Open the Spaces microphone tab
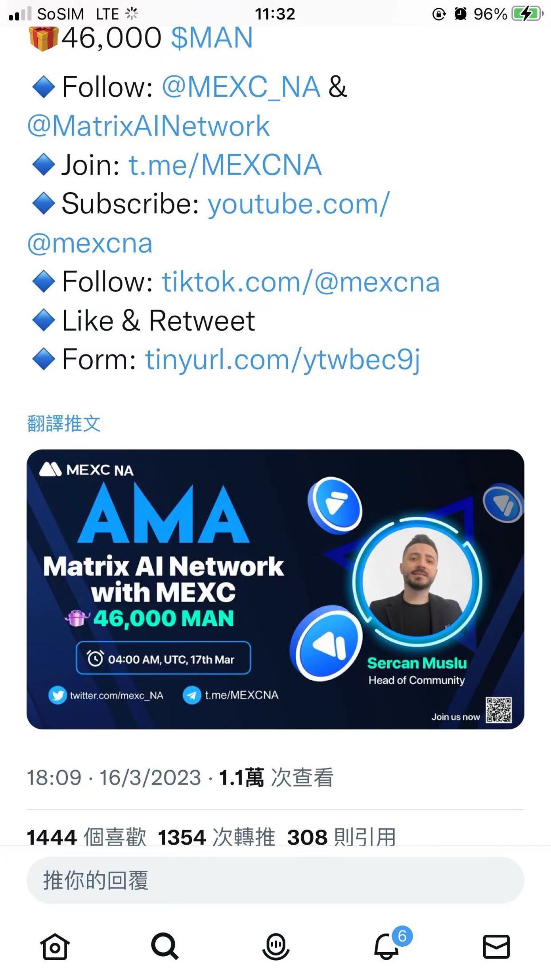The width and height of the screenshot is (551, 980). [x=275, y=947]
